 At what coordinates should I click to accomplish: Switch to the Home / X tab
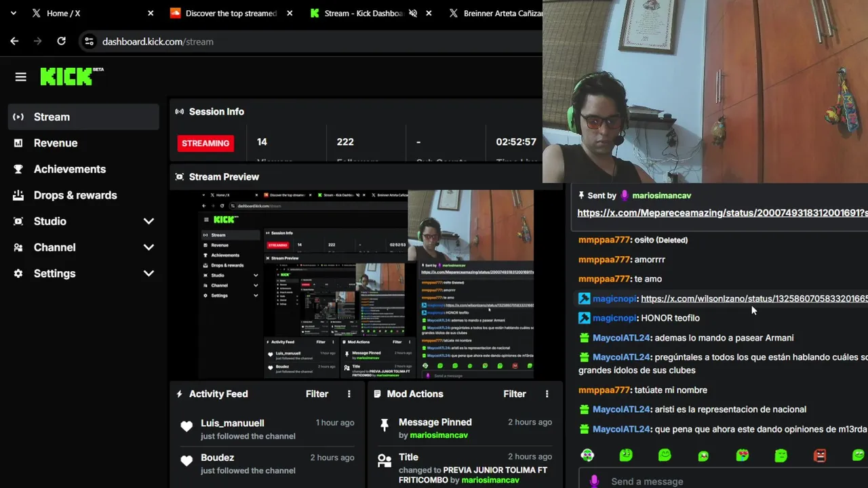pos(63,13)
